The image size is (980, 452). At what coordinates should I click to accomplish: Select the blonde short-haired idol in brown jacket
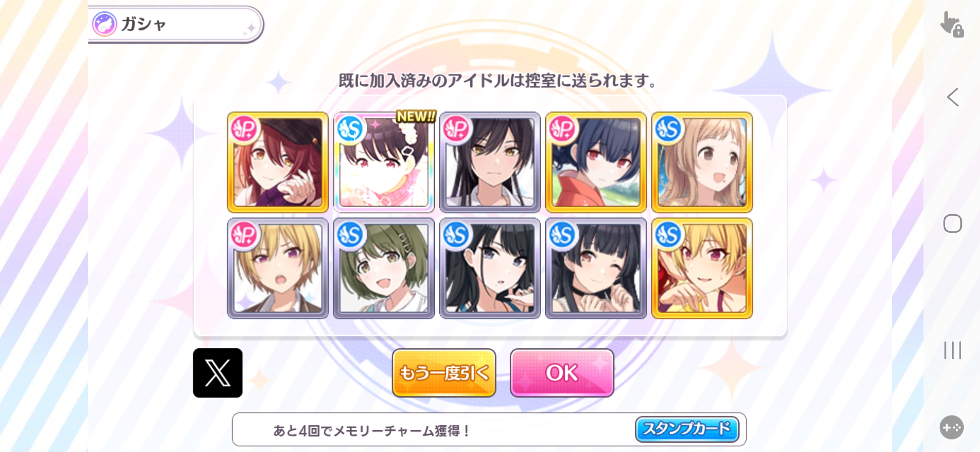click(x=278, y=268)
